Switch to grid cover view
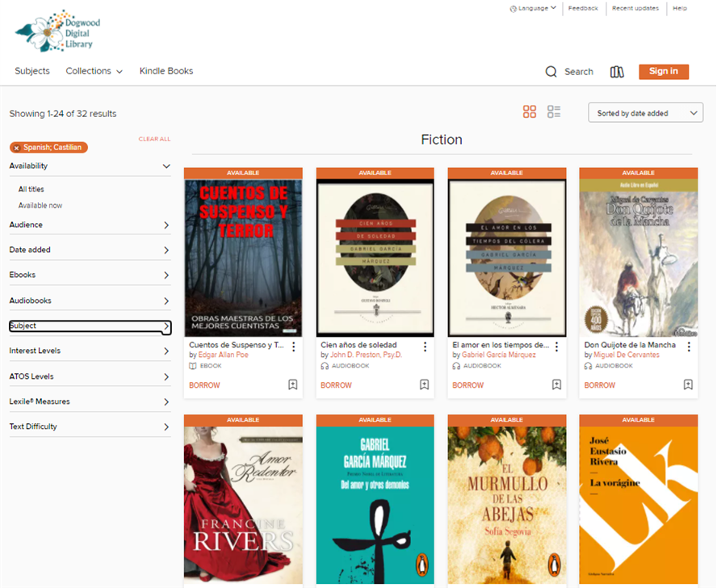717x588 pixels. [530, 112]
